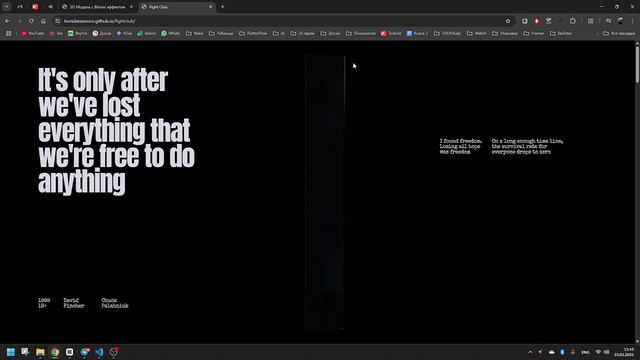Click the 'Chuck Palahniuk' credit text
640x360 pixels.
tap(115, 303)
